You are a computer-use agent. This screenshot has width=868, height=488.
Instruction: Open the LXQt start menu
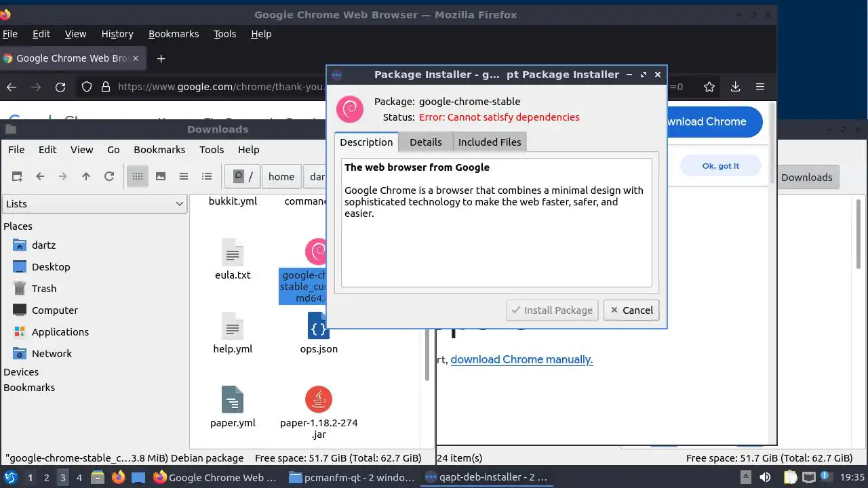tap(11, 477)
